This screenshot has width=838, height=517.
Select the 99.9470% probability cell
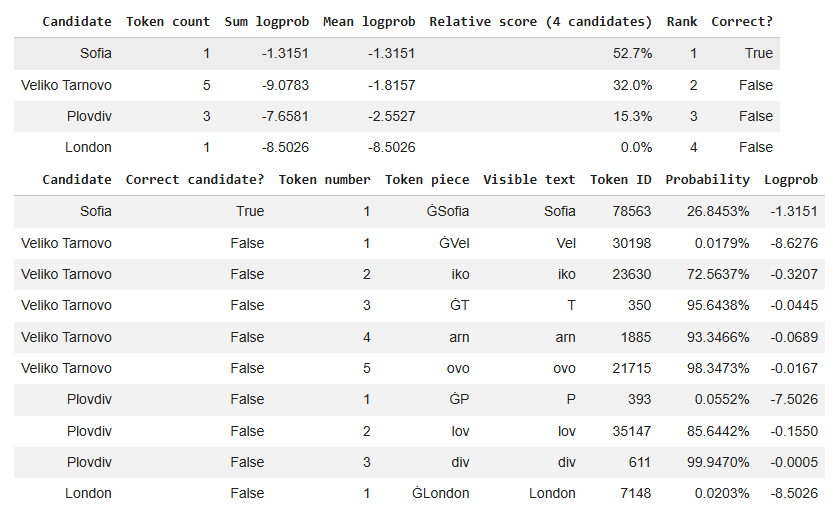pyautogui.click(x=718, y=462)
